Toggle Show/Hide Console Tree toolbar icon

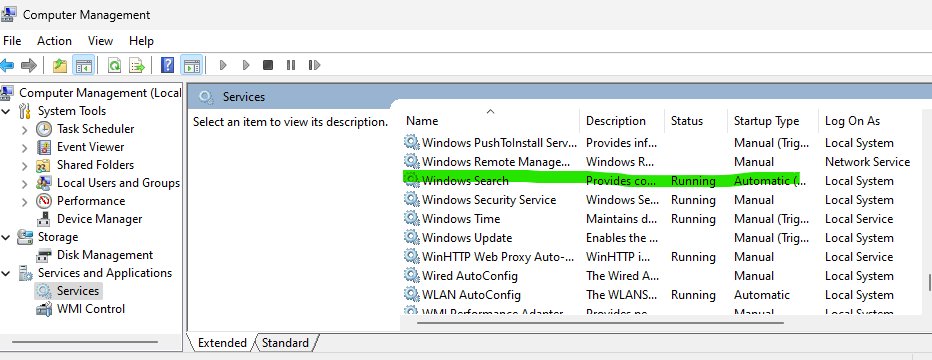[83, 65]
